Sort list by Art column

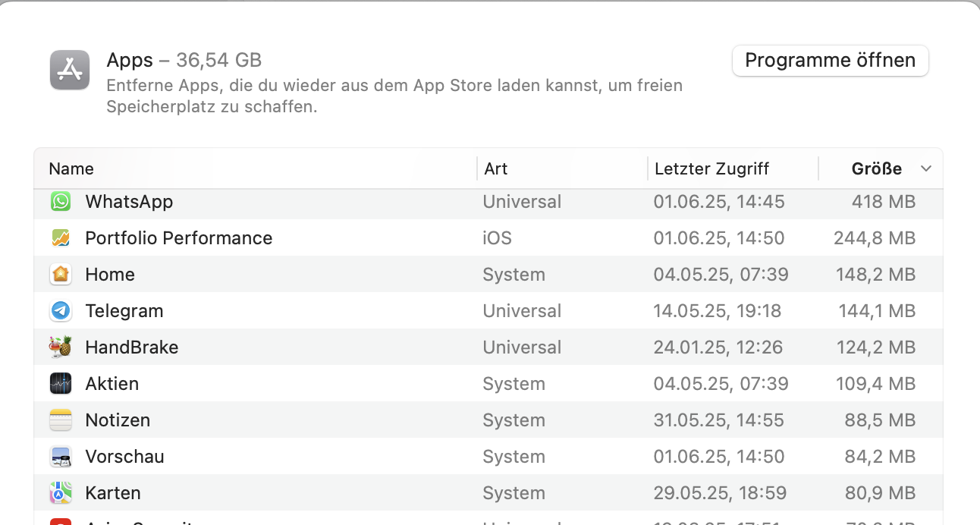pos(496,169)
